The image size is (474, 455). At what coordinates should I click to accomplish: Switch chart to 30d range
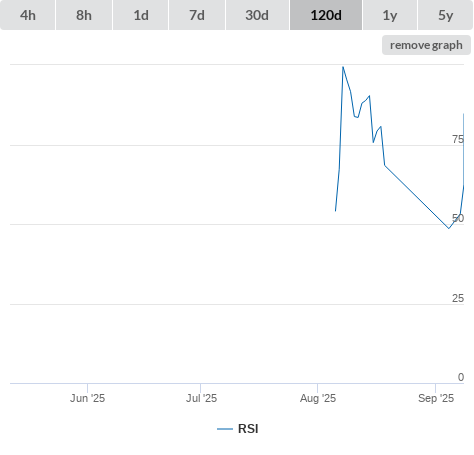point(257,15)
